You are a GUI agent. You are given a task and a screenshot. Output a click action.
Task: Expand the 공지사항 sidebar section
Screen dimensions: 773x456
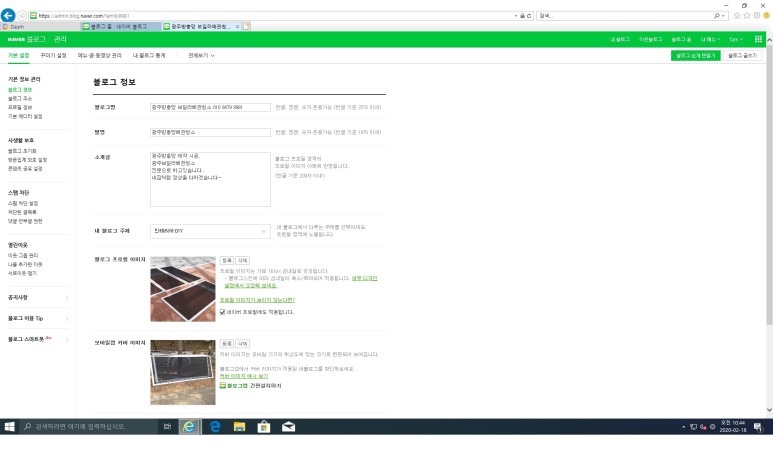point(38,297)
